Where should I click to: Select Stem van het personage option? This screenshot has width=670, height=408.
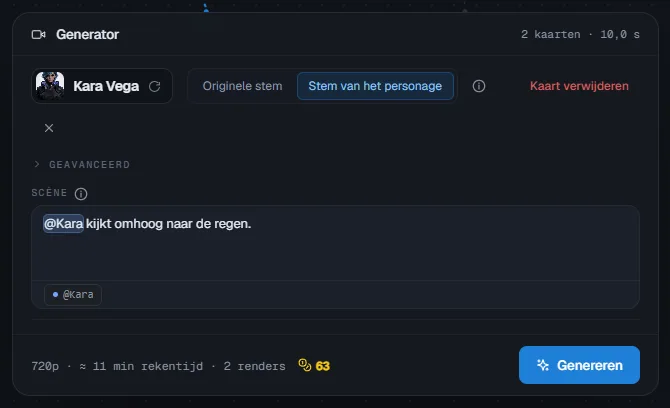(375, 86)
